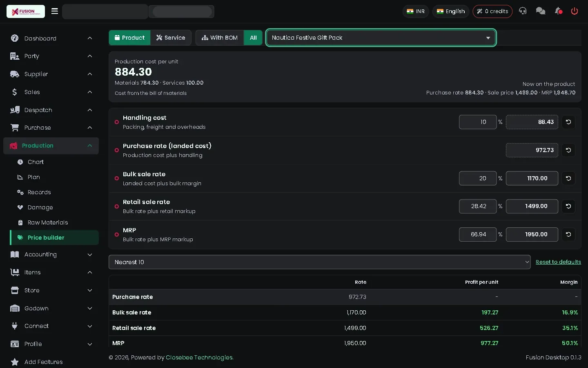Open the INR currency selector
The image size is (588, 368).
tap(416, 11)
